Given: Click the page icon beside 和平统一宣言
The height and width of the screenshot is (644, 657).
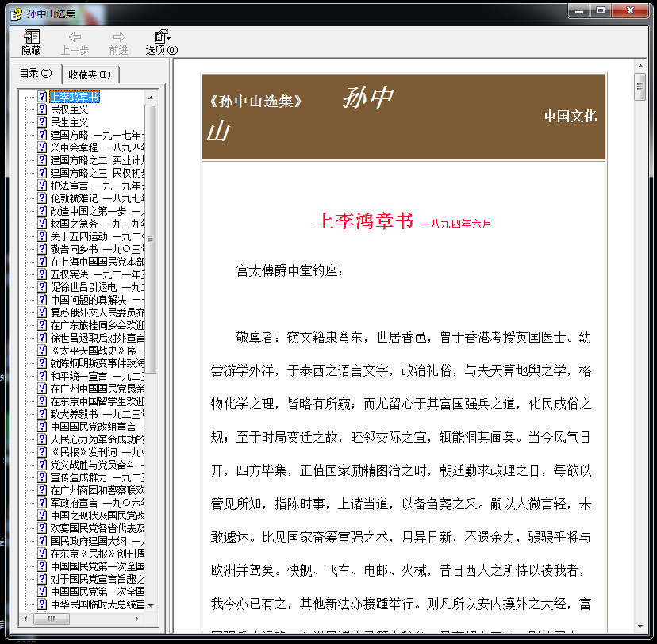Looking at the screenshot, I should pos(42,376).
